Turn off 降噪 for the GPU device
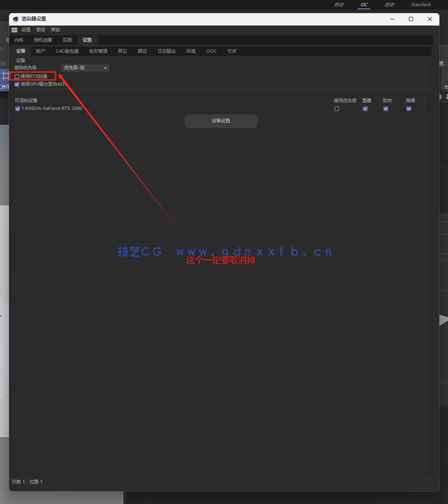This screenshot has height=504, width=448. [x=408, y=108]
